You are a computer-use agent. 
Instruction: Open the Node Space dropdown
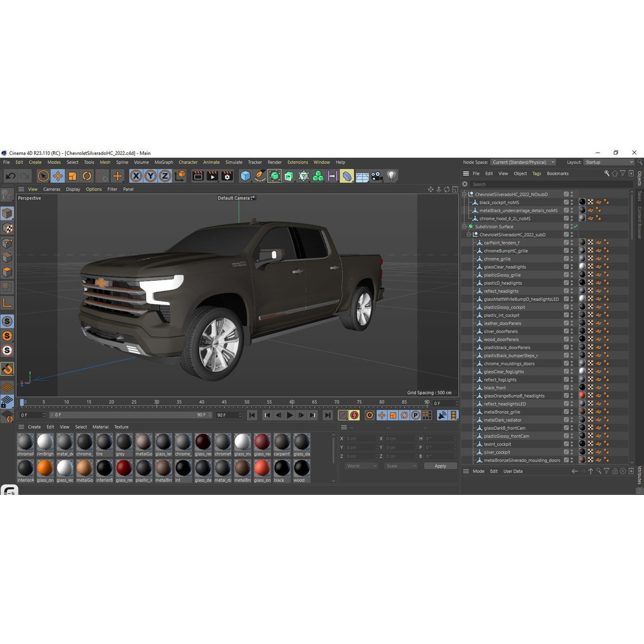pyautogui.click(x=524, y=162)
